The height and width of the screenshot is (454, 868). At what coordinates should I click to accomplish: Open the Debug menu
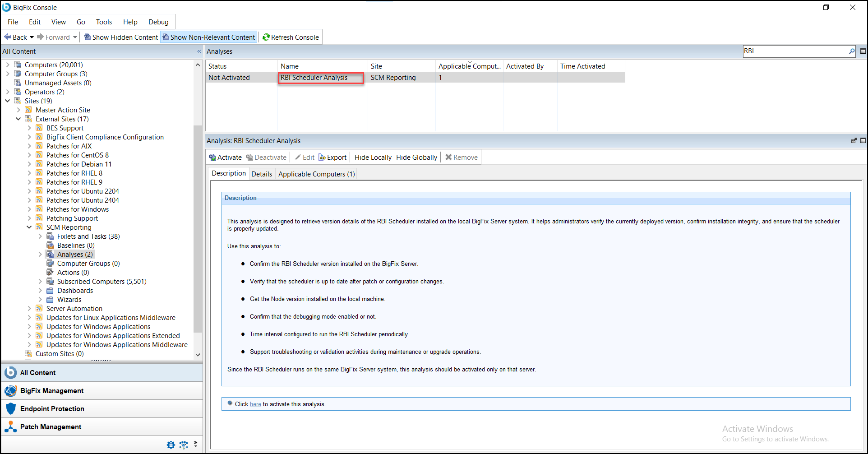(x=158, y=22)
